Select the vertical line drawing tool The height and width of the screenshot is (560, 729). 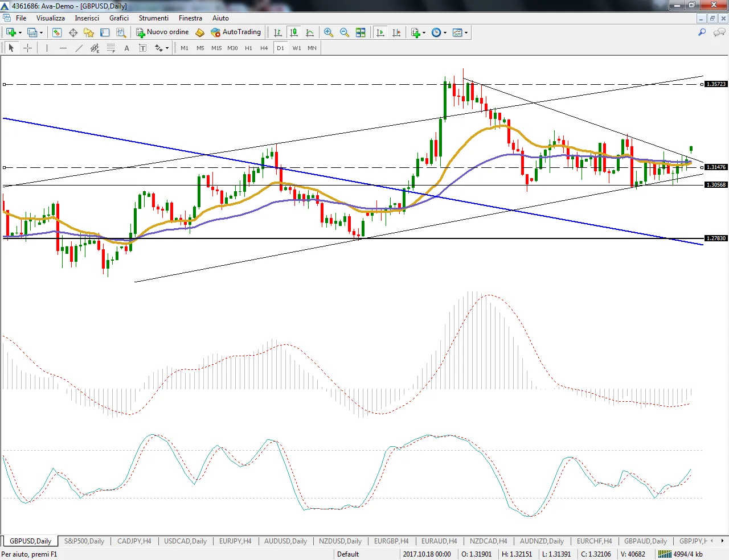(x=47, y=48)
